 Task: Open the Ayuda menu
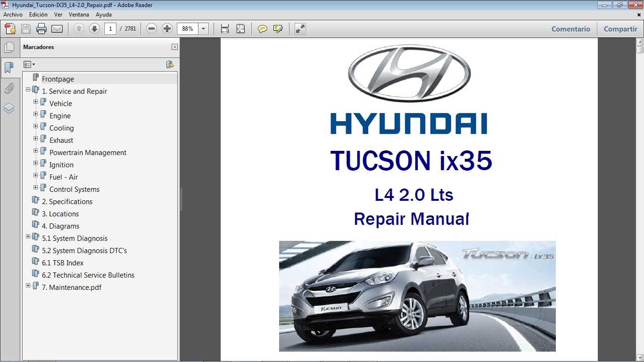pyautogui.click(x=104, y=15)
